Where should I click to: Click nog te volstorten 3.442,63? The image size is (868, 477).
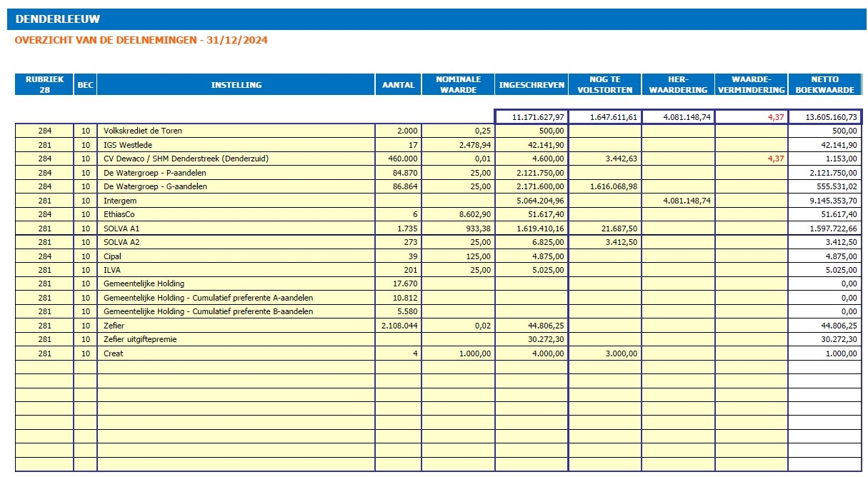(x=605, y=159)
